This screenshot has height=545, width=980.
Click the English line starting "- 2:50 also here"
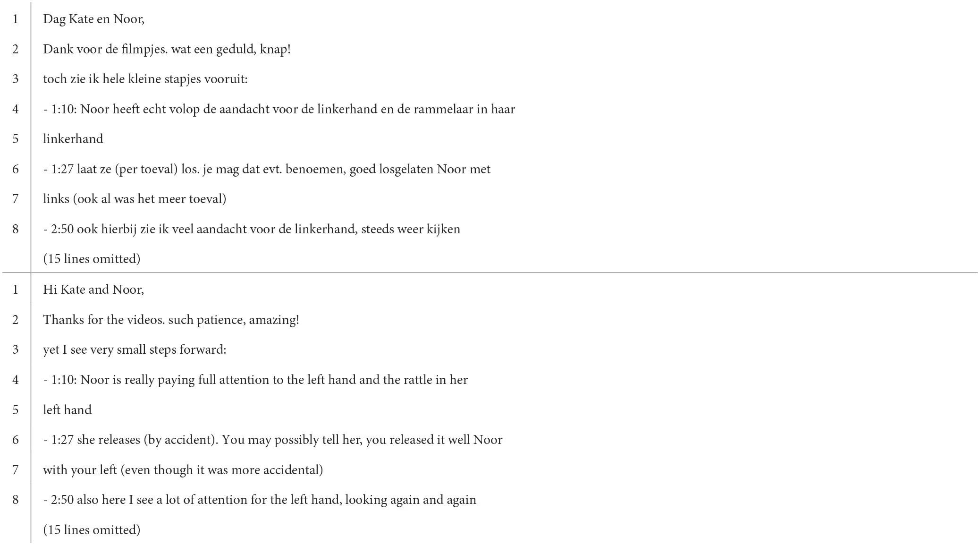pyautogui.click(x=260, y=500)
